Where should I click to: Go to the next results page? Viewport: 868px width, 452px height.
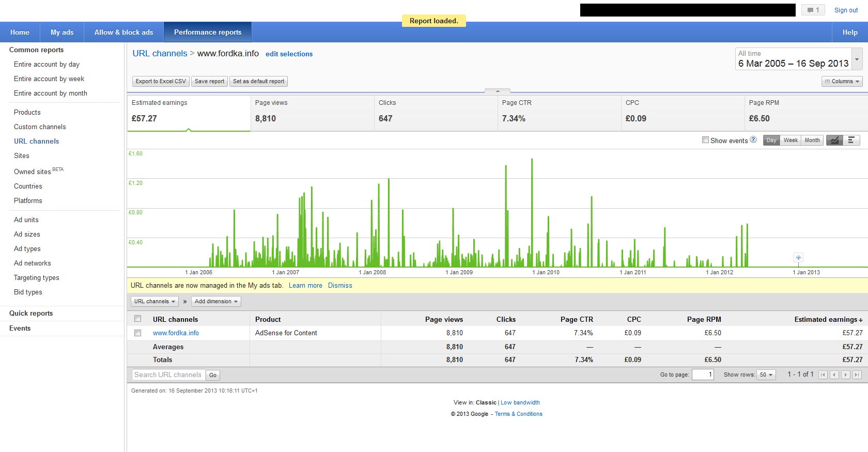(846, 375)
